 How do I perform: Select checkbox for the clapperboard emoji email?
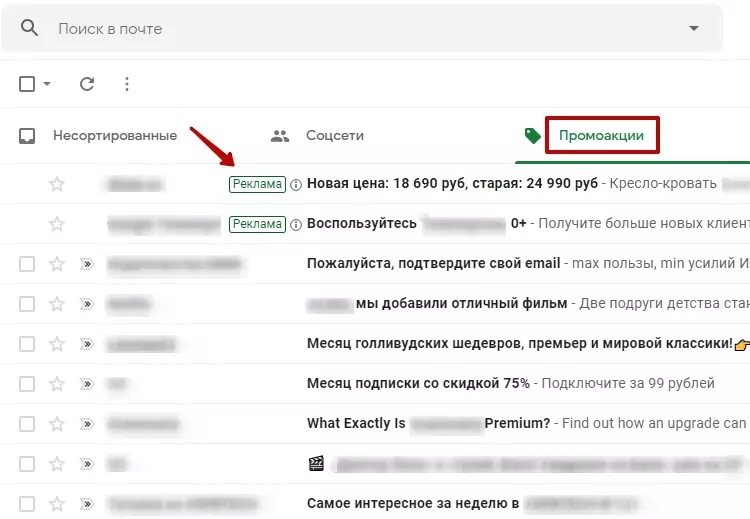point(27,464)
